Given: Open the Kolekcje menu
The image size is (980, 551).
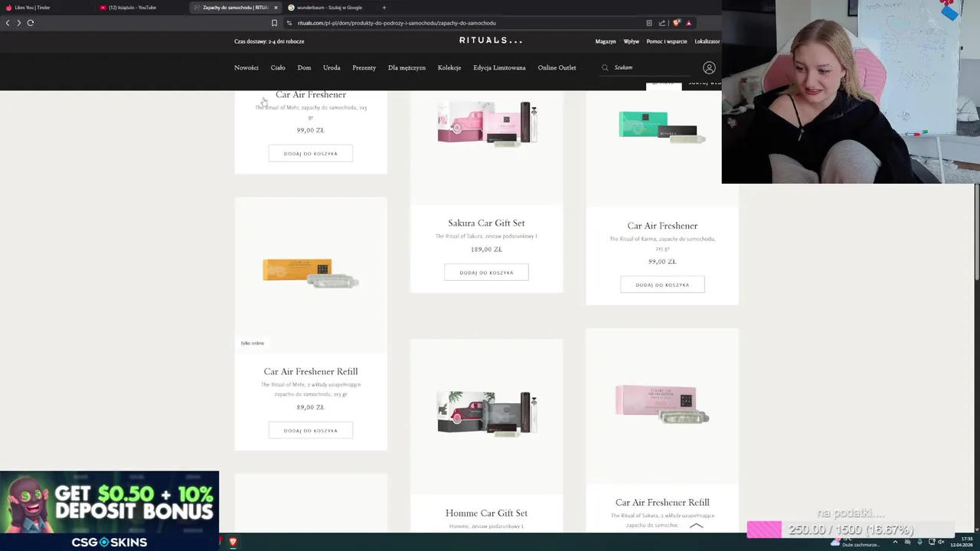Looking at the screenshot, I should point(449,67).
